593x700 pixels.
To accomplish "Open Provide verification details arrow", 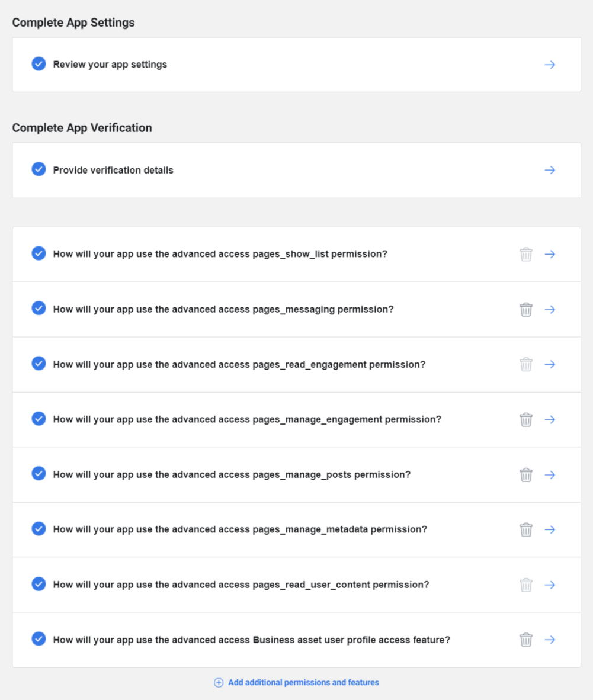I will pyautogui.click(x=550, y=170).
